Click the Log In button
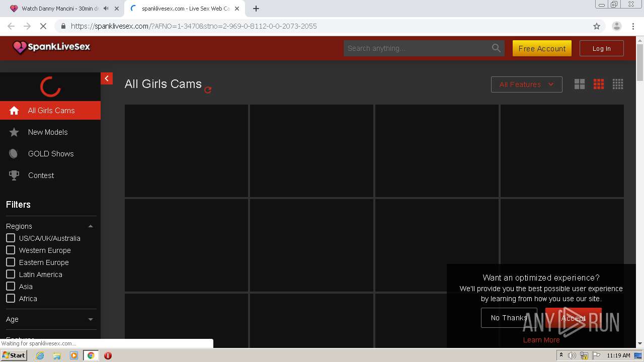The image size is (644, 362). pyautogui.click(x=602, y=48)
